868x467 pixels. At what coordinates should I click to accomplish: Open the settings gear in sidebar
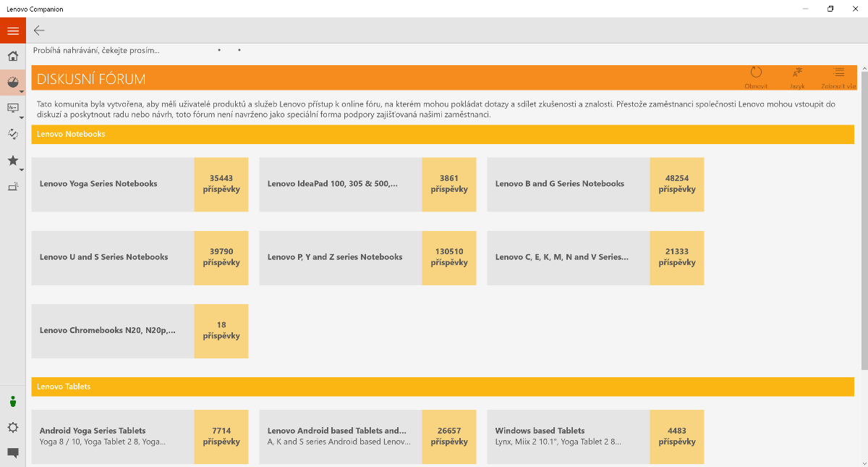12,427
